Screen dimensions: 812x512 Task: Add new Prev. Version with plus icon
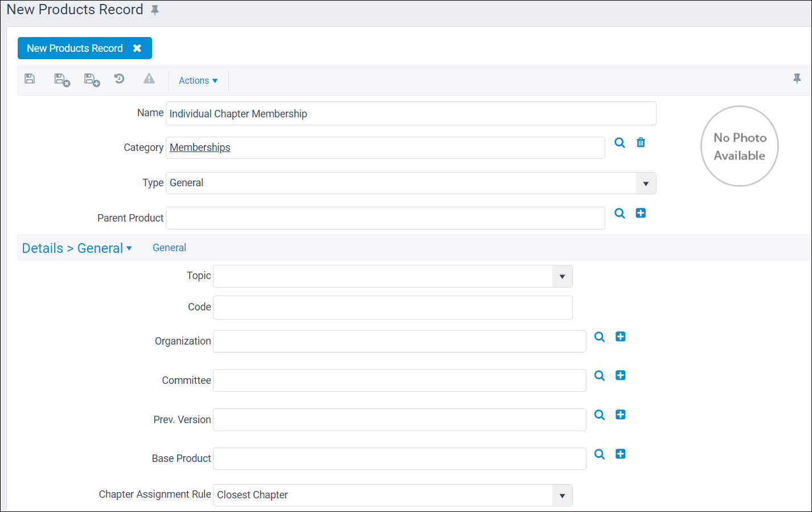click(621, 415)
